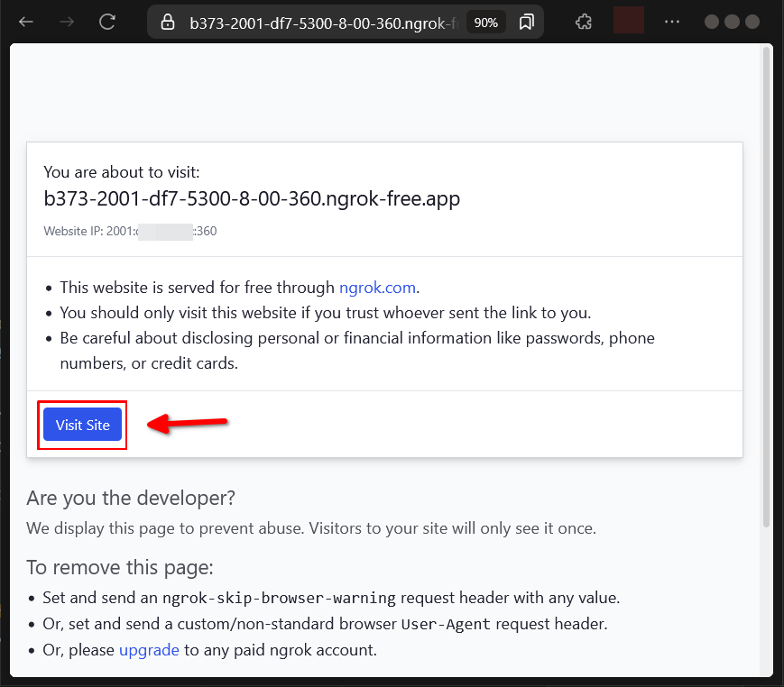The width and height of the screenshot is (784, 687).
Task: Click the 90% zoom level badge
Action: 486,23
